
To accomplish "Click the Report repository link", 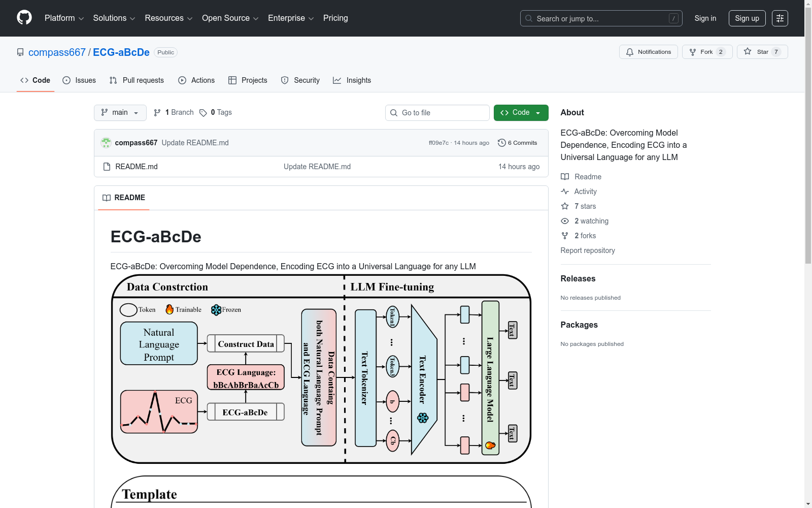I will coord(588,250).
